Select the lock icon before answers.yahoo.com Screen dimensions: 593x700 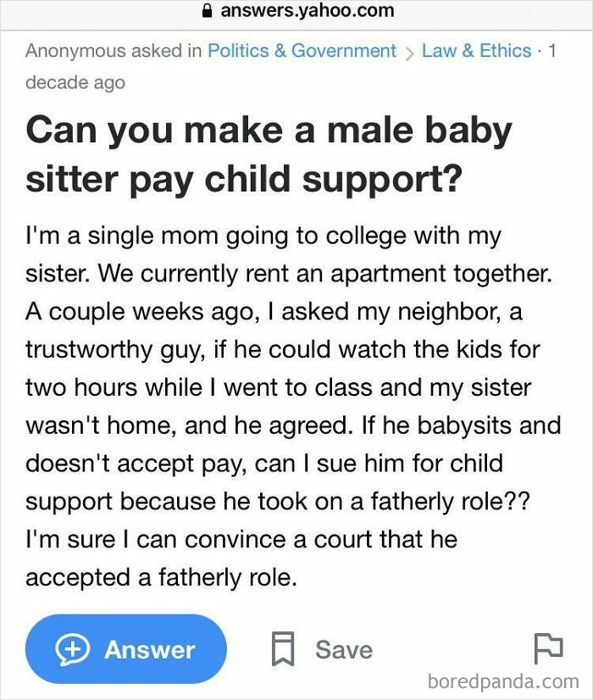206,11
